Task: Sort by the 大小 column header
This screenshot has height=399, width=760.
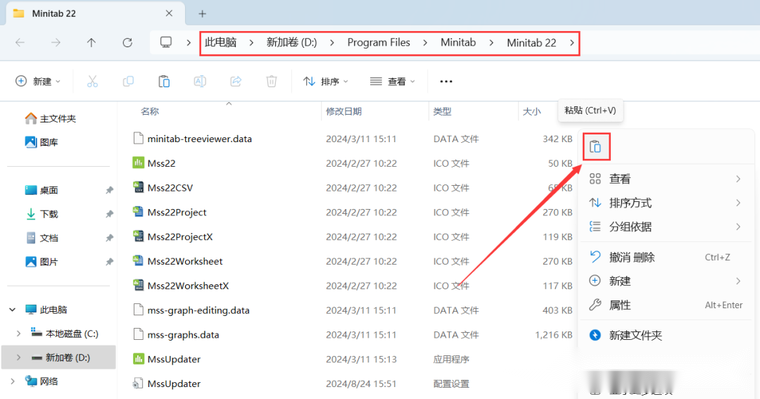Action: point(531,112)
